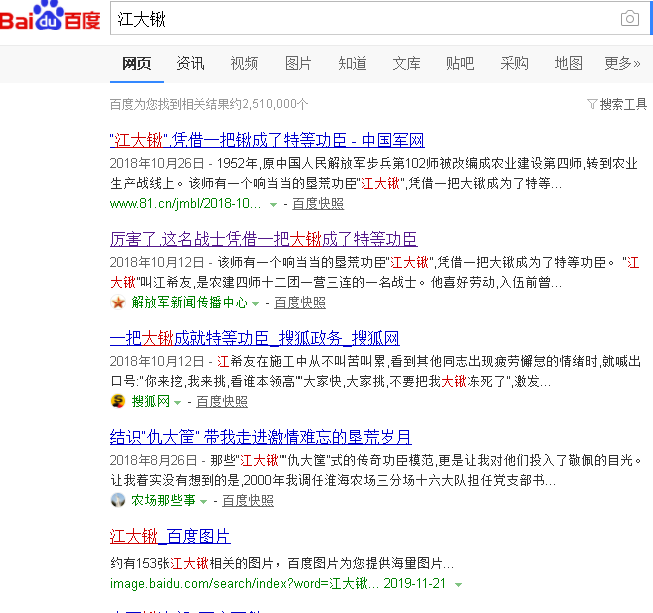Viewport: 653px width, 613px height.
Task: Click the 搜狐网 source icon
Action: [x=118, y=401]
